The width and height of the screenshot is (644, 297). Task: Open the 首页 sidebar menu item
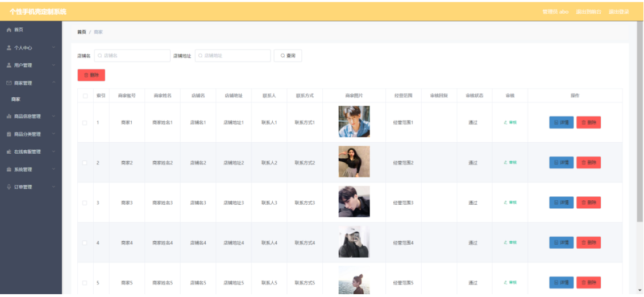point(31,30)
